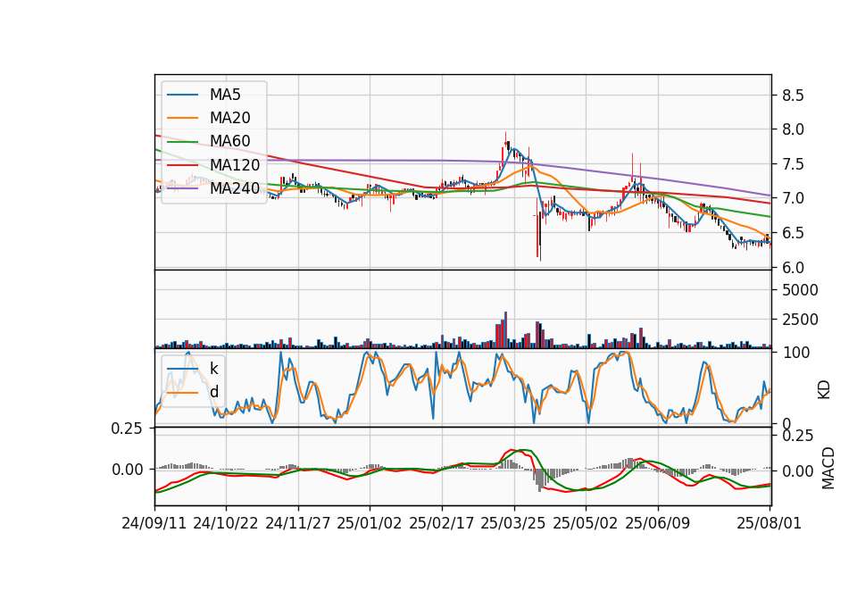Click the MA240 legend label
This screenshot has height=616, width=857.
coord(235,188)
